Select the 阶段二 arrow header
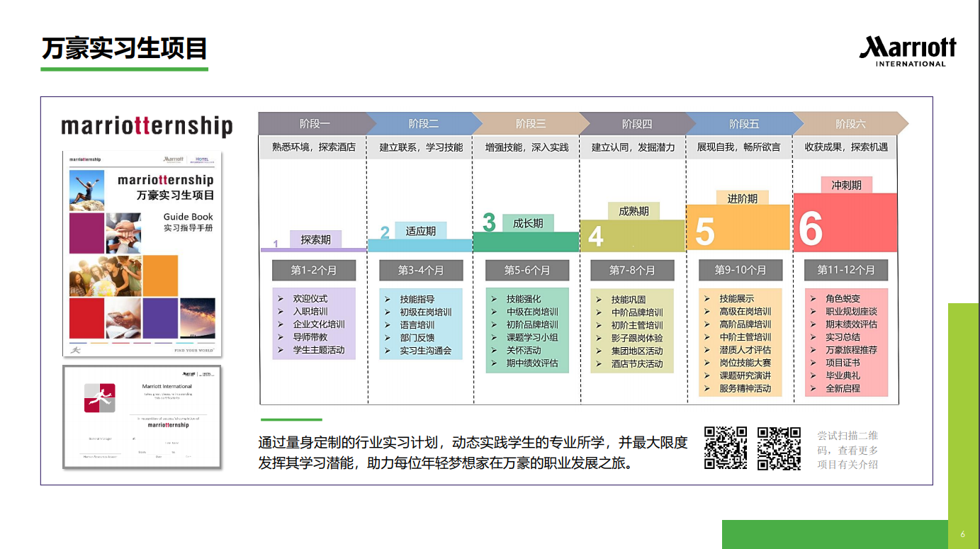The image size is (980, 549). (423, 123)
